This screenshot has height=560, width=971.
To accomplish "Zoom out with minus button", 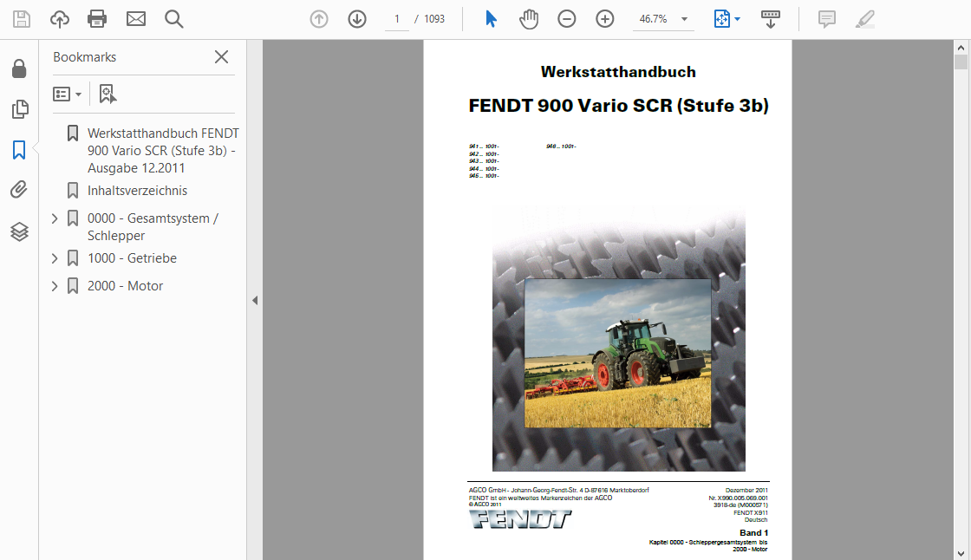I will click(567, 19).
